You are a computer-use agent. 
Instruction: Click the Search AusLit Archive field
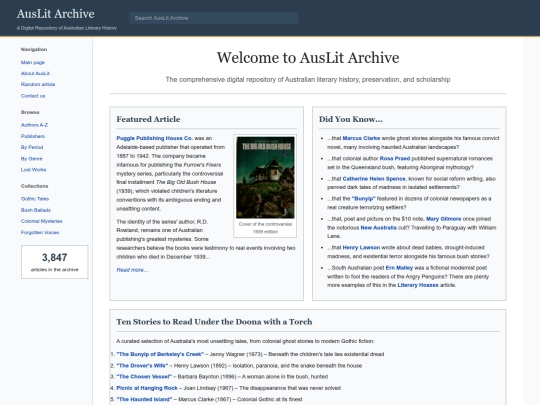pyautogui.click(x=214, y=18)
